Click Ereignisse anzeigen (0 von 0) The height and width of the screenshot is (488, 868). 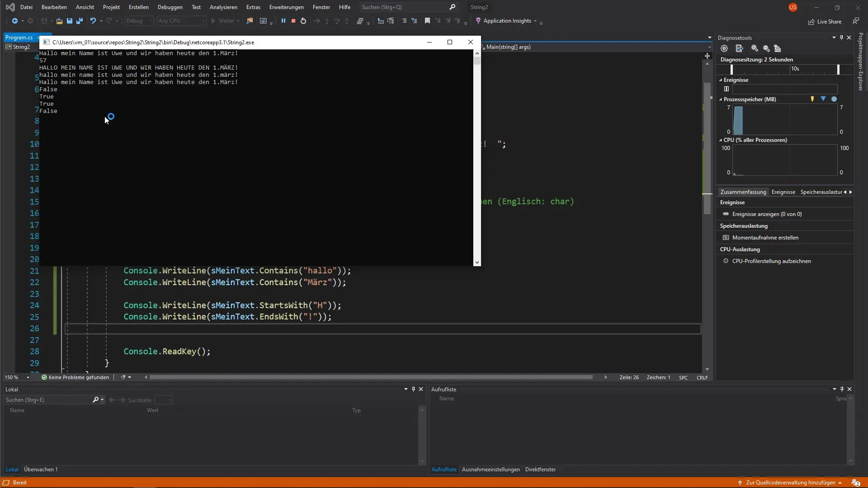point(767,214)
